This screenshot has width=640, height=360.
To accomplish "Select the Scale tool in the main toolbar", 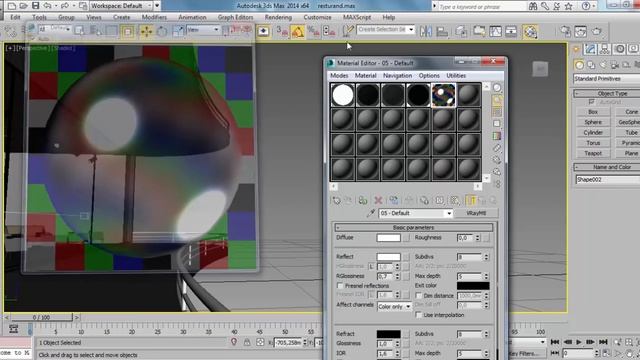I will point(178,31).
